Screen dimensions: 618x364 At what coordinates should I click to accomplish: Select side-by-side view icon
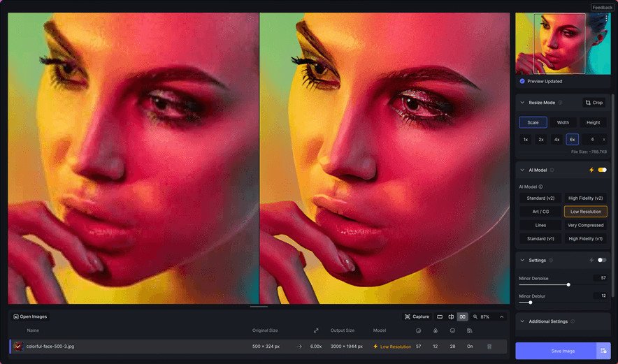tap(462, 316)
